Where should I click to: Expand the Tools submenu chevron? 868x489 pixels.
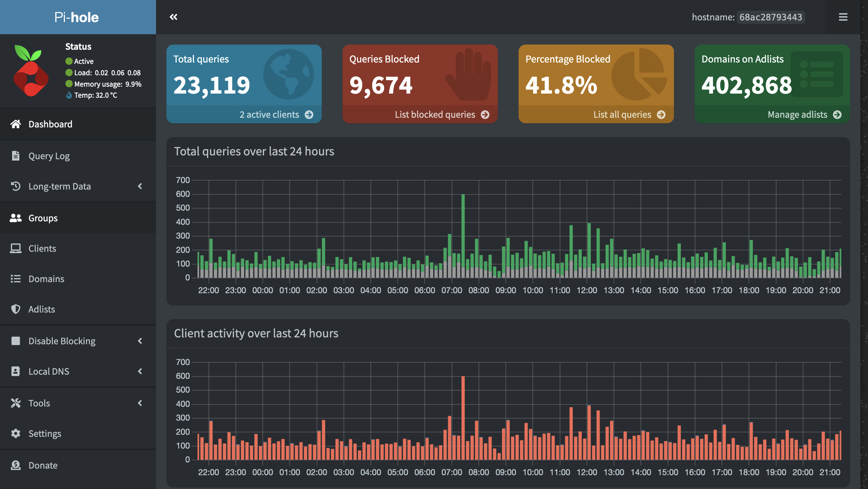pos(139,403)
